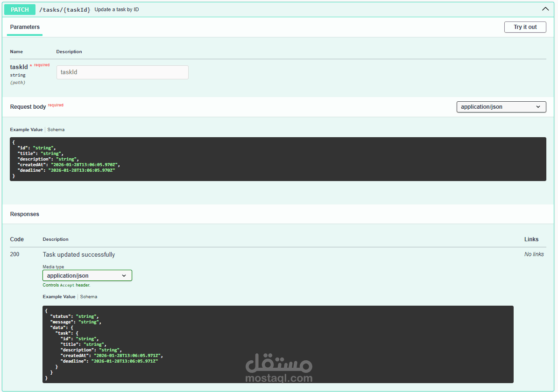The height and width of the screenshot is (392, 558).
Task: Click the response example JSON block
Action: 278,344
